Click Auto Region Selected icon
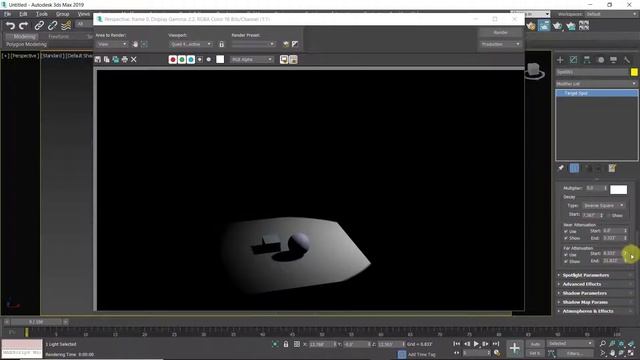640x360 pixels. click(x=144, y=44)
